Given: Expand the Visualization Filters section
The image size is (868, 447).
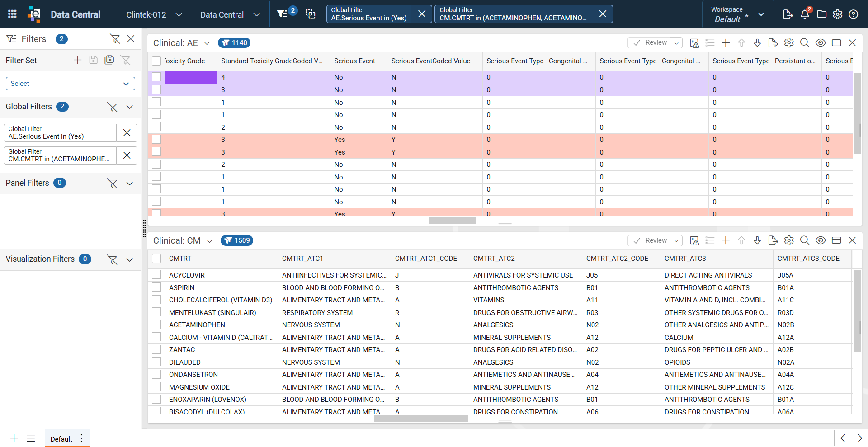Looking at the screenshot, I should coord(130,259).
